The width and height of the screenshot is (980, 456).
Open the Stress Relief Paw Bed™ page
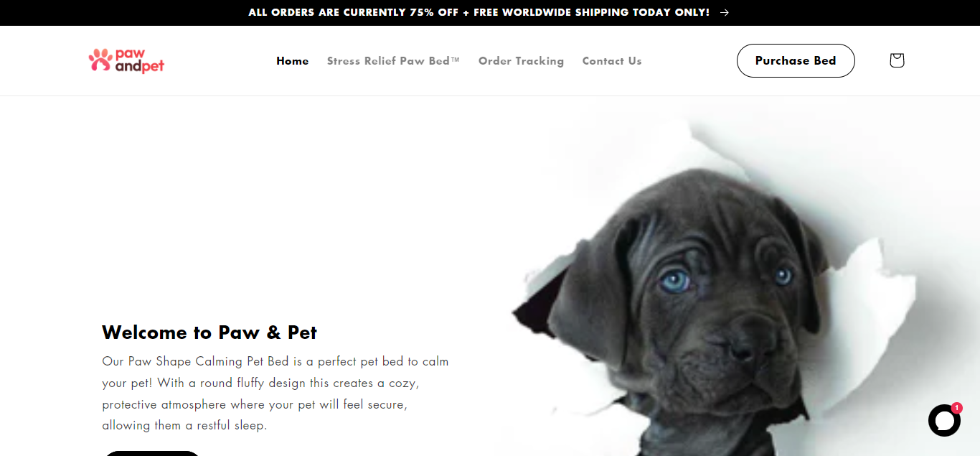[393, 61]
